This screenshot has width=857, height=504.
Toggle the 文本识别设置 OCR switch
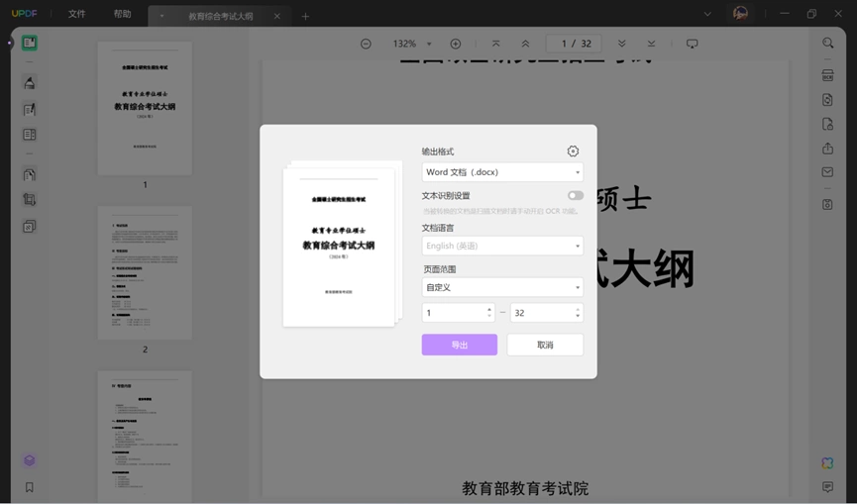[576, 195]
